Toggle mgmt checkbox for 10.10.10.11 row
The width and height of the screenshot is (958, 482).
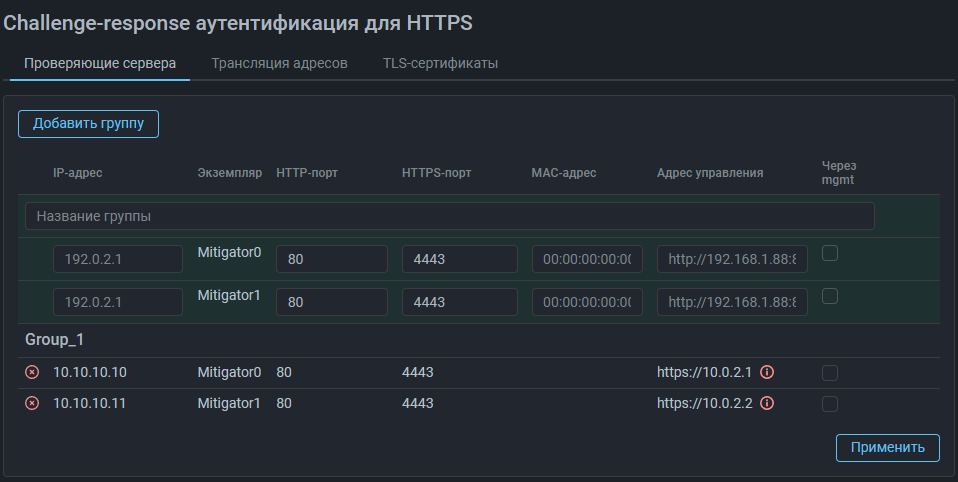[x=829, y=404]
